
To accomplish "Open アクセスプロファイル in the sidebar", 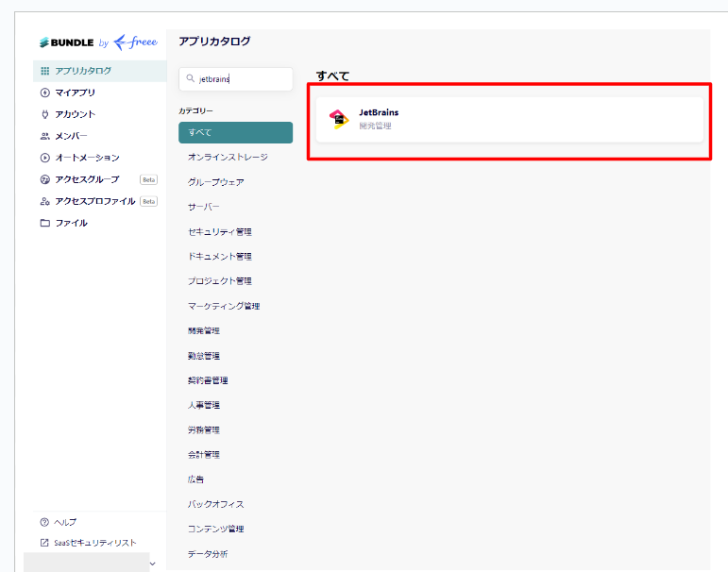I will pyautogui.click(x=95, y=201).
